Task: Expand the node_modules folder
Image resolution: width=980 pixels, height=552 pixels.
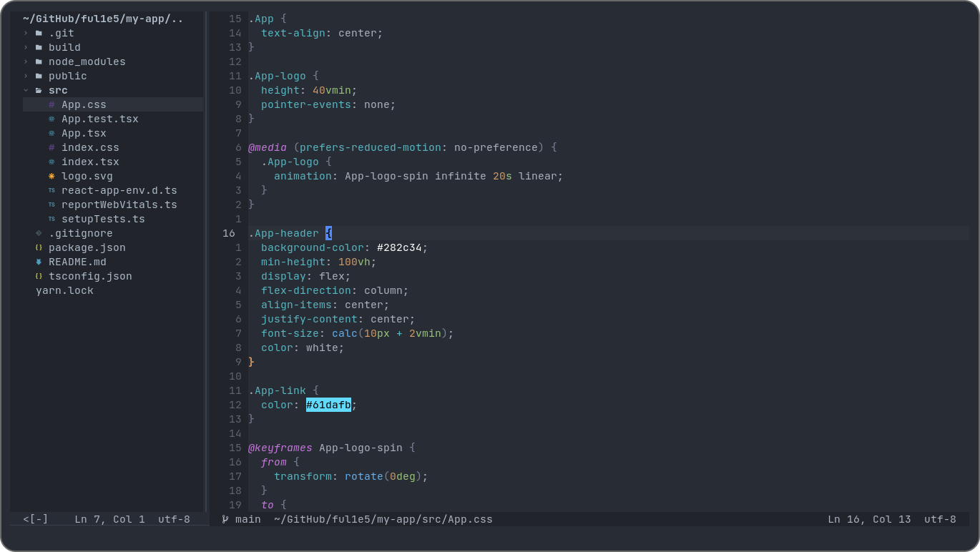Action: 26,61
